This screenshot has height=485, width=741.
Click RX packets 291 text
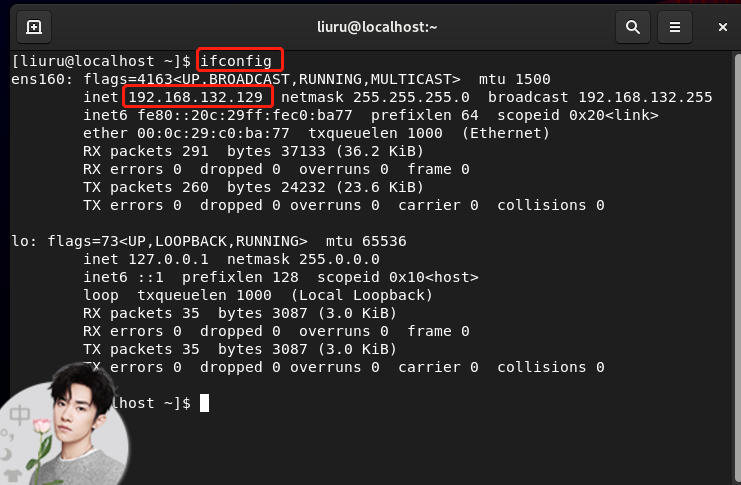pos(146,151)
